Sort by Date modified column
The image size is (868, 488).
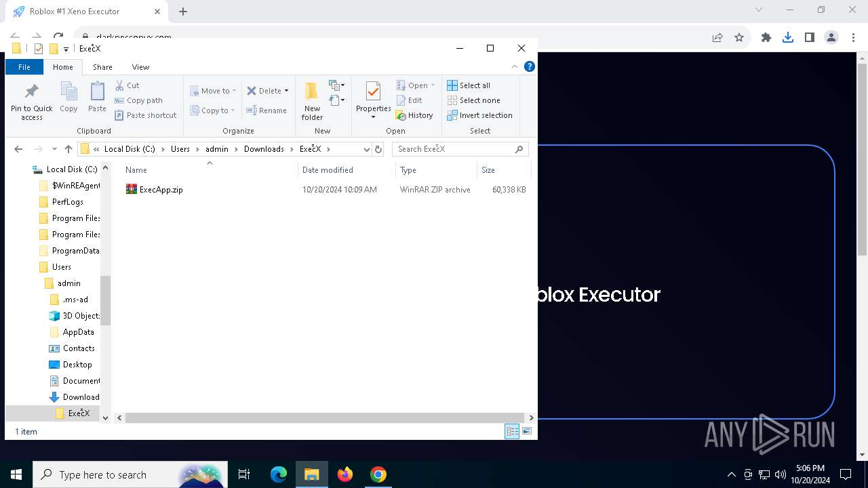click(x=347, y=170)
